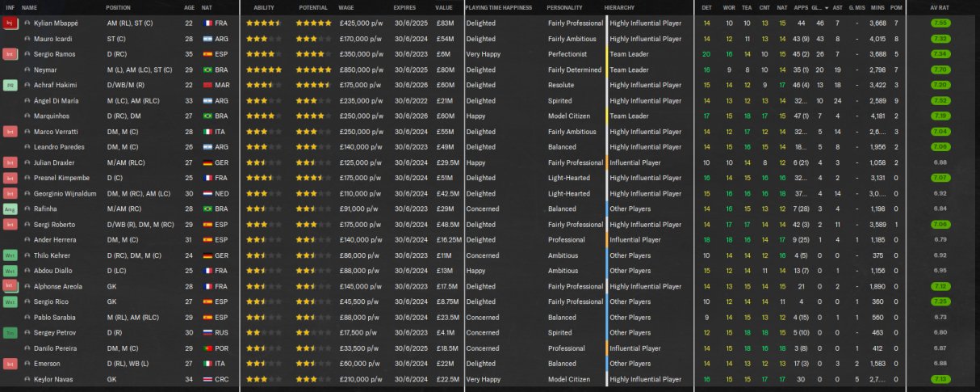Sort the squad by the POSITION column header
The height and width of the screenshot is (392, 980).
pyautogui.click(x=118, y=7)
